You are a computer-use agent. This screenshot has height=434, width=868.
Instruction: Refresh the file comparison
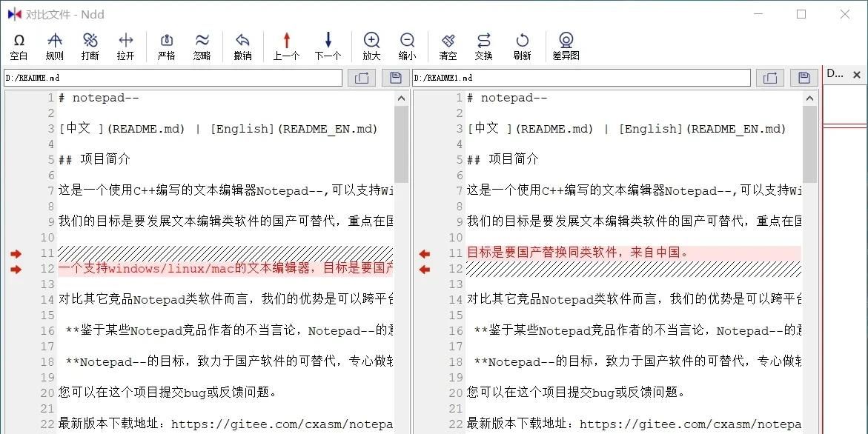coord(523,44)
